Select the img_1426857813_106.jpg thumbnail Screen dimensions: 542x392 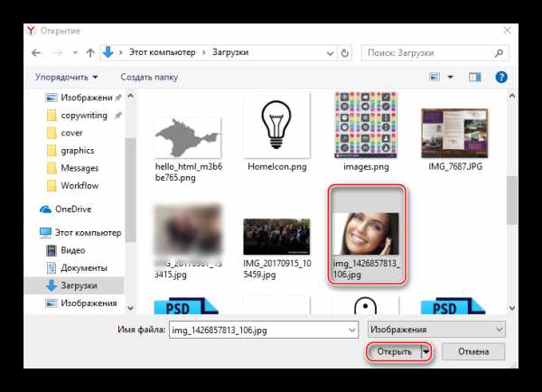click(365, 234)
